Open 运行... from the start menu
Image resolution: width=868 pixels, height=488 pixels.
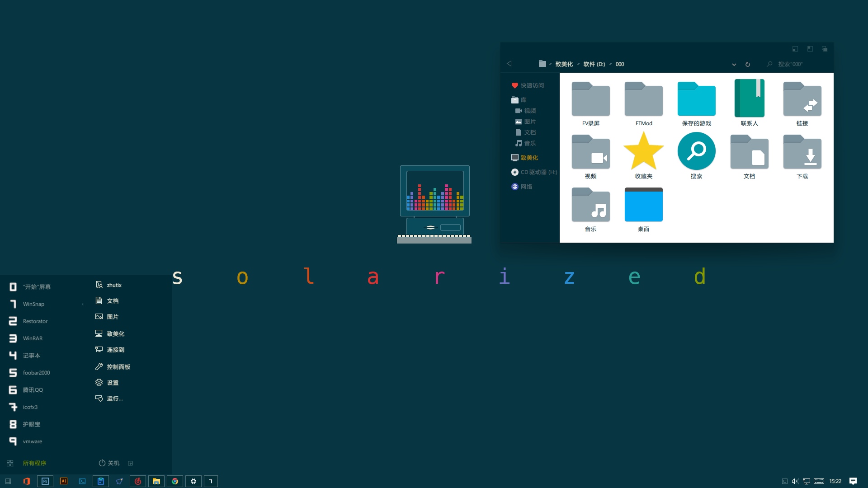coord(109,399)
